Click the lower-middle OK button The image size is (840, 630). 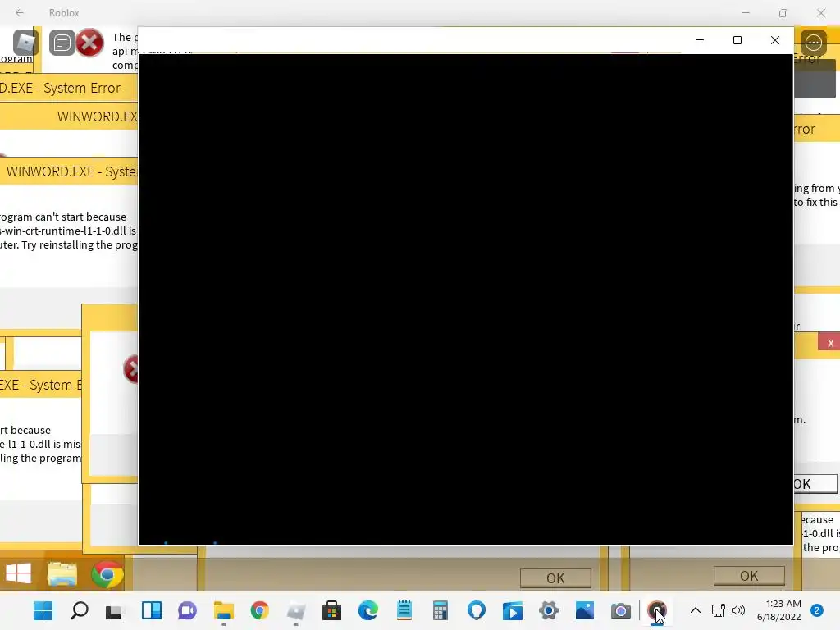[555, 578]
